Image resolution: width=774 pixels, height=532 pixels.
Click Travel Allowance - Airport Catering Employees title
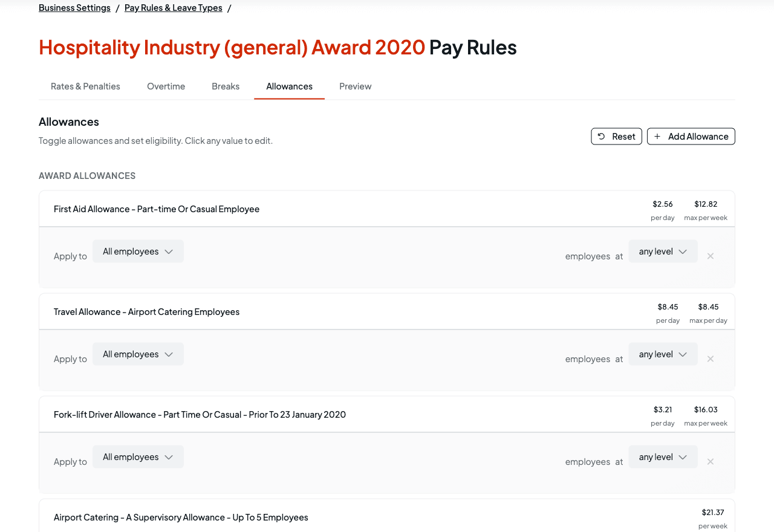click(146, 312)
